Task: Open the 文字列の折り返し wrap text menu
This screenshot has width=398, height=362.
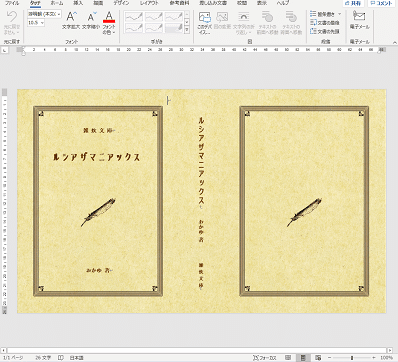Action: pos(243,23)
